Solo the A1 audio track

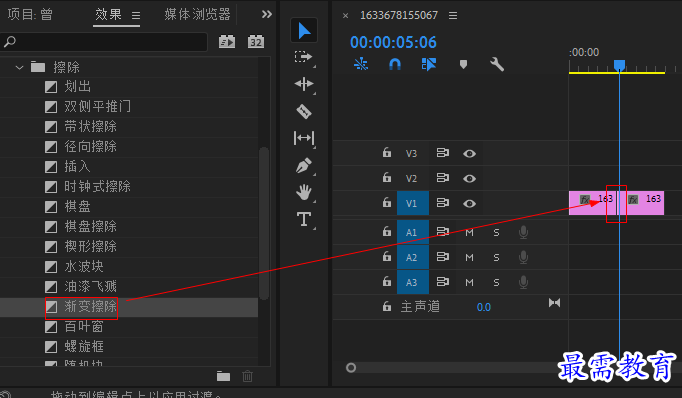click(x=496, y=233)
